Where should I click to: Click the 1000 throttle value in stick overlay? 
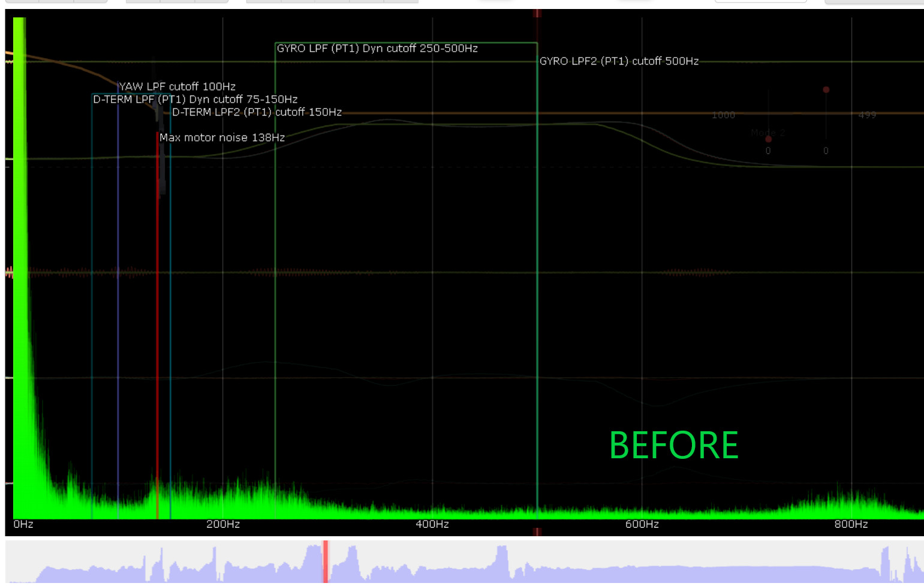(723, 115)
